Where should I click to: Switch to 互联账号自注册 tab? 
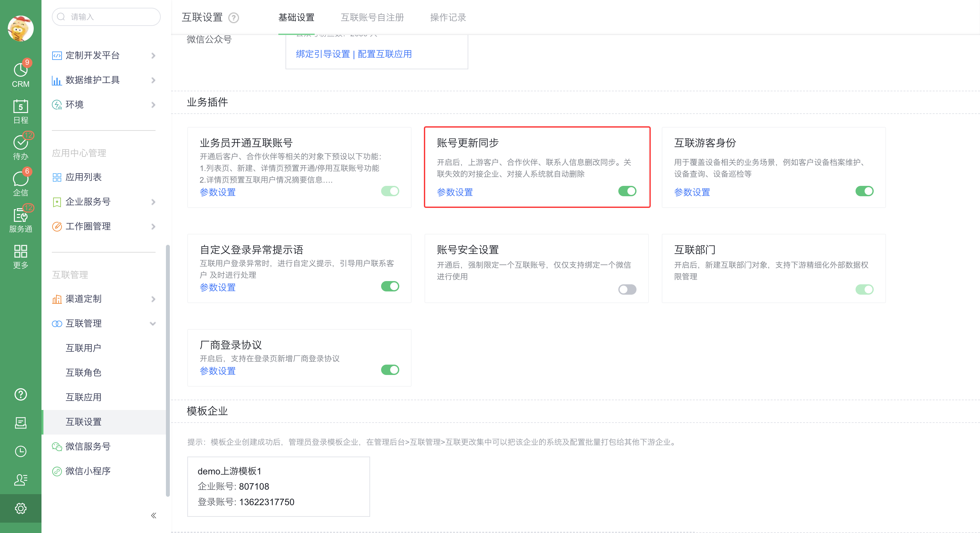(372, 17)
